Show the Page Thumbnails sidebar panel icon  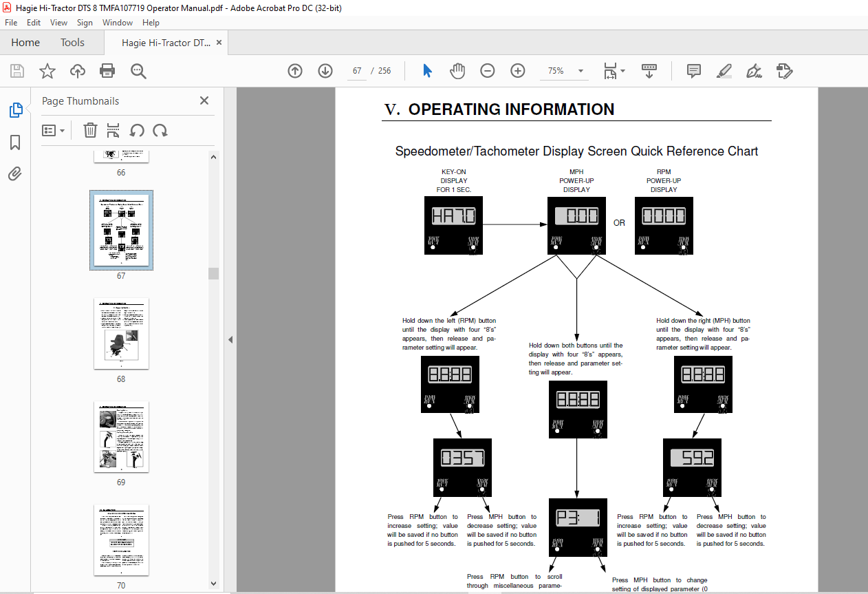15,110
